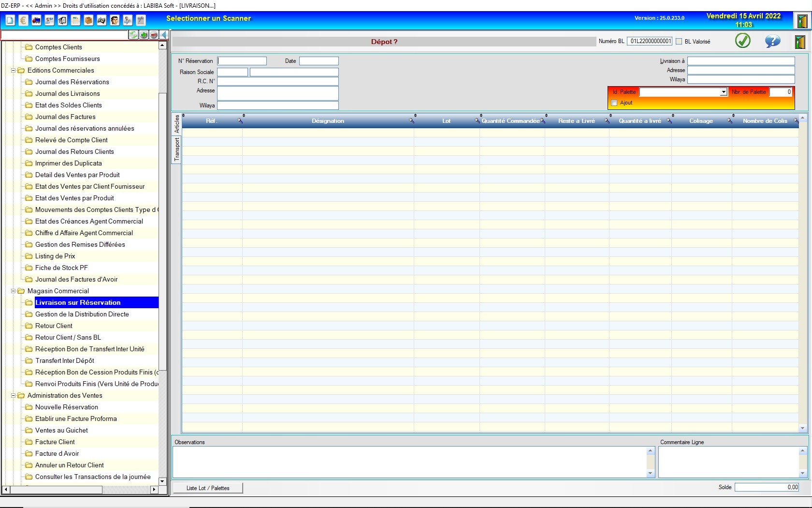Screen dimensions: 812x508
Task: Switch to the Transport vertical tab
Action: point(177,149)
